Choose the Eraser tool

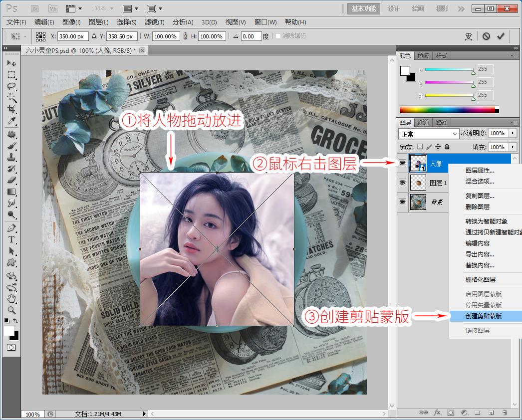(x=11, y=180)
